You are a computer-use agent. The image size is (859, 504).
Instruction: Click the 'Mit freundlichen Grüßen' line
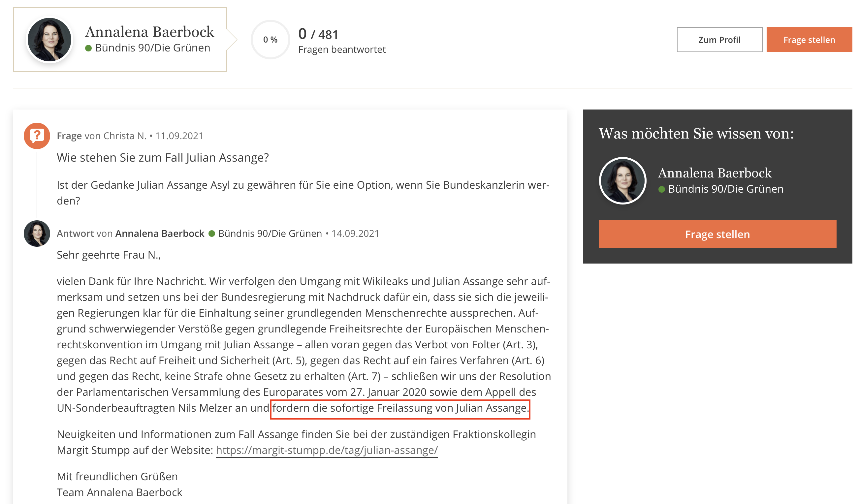[x=117, y=476]
